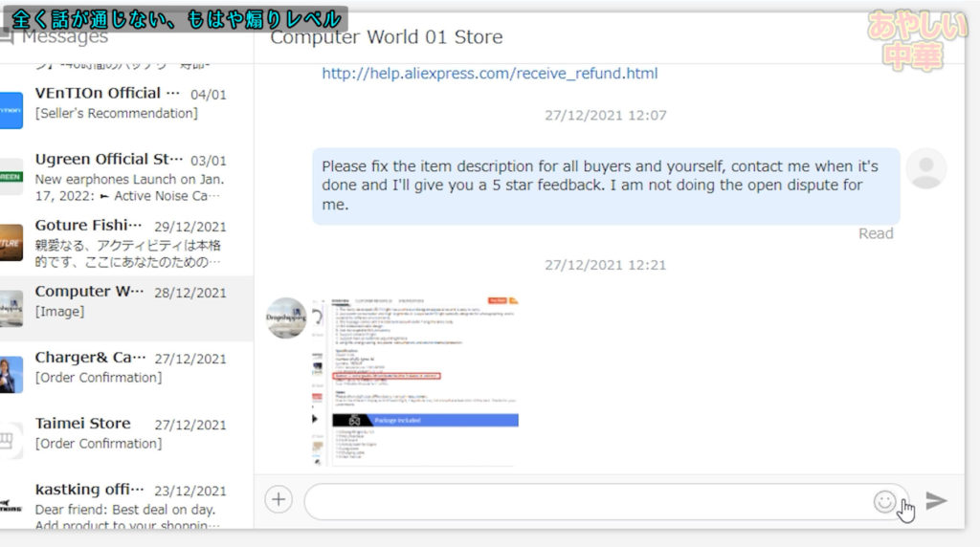This screenshot has height=547, width=980.
Task: Open the emoji smiley picker
Action: [x=884, y=501]
